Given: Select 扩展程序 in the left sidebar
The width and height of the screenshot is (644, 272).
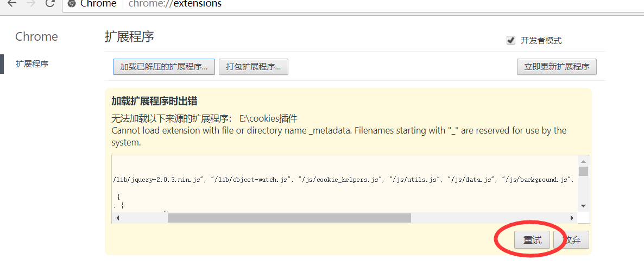Looking at the screenshot, I should click(x=32, y=64).
